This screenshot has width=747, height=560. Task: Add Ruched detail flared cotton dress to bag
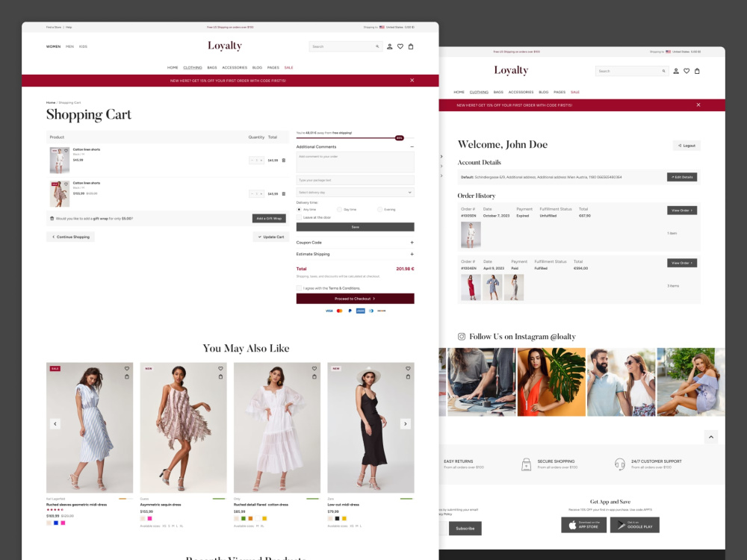(x=314, y=376)
